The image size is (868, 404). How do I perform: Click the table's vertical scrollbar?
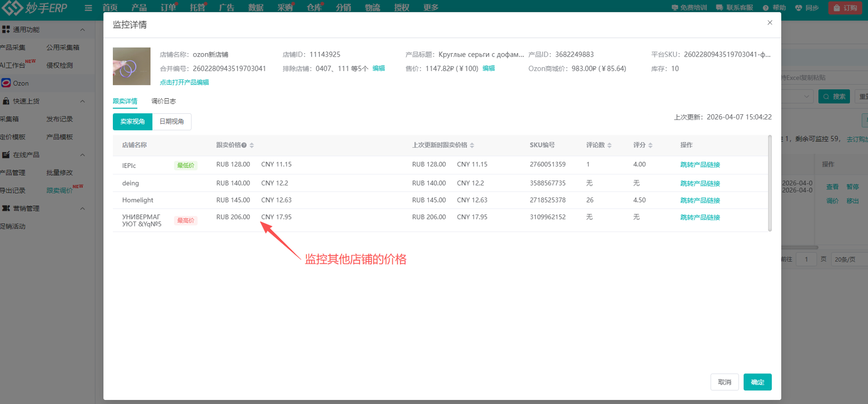point(770,183)
